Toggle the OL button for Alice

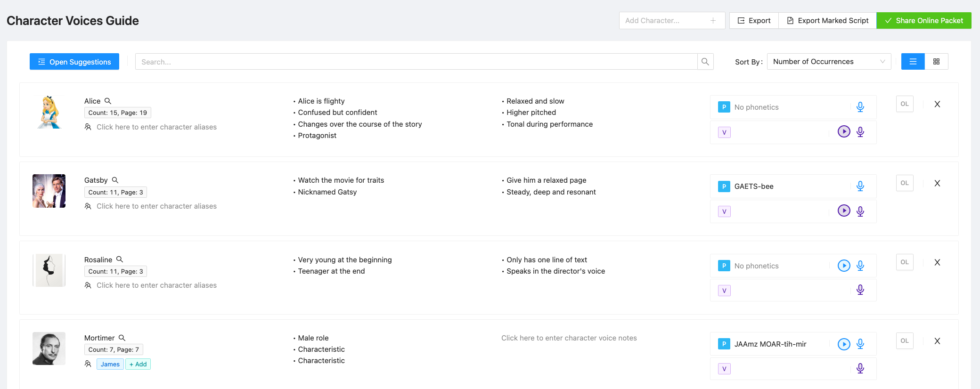(x=904, y=104)
